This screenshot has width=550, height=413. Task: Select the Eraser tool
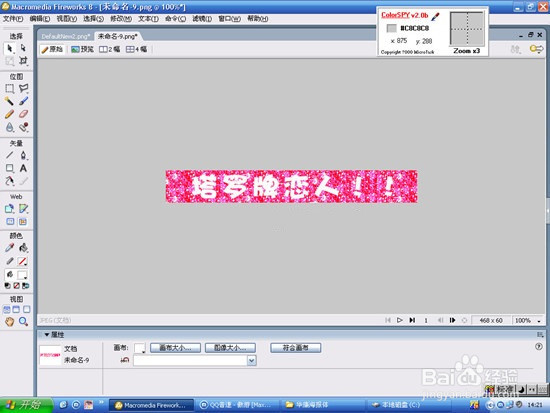(23, 114)
